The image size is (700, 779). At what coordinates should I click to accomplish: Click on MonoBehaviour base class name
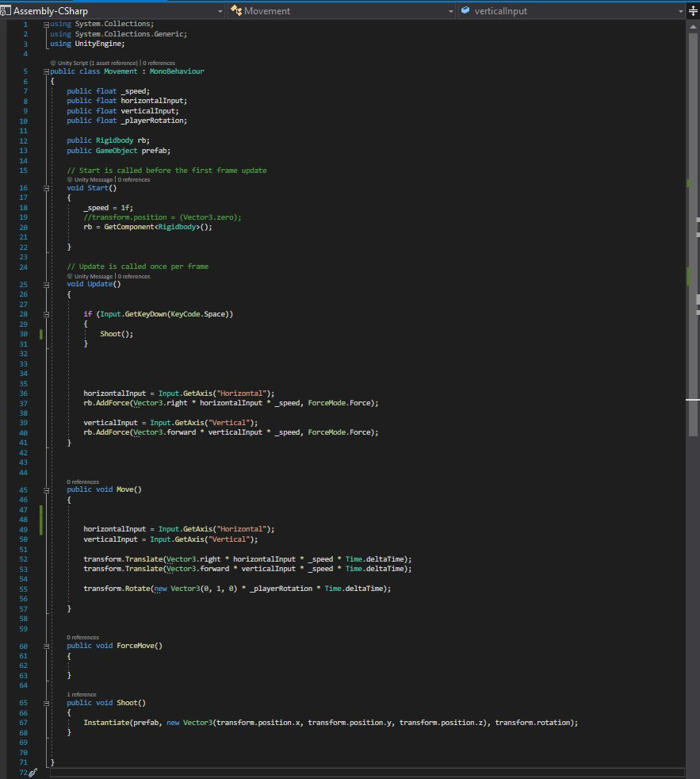(x=177, y=71)
